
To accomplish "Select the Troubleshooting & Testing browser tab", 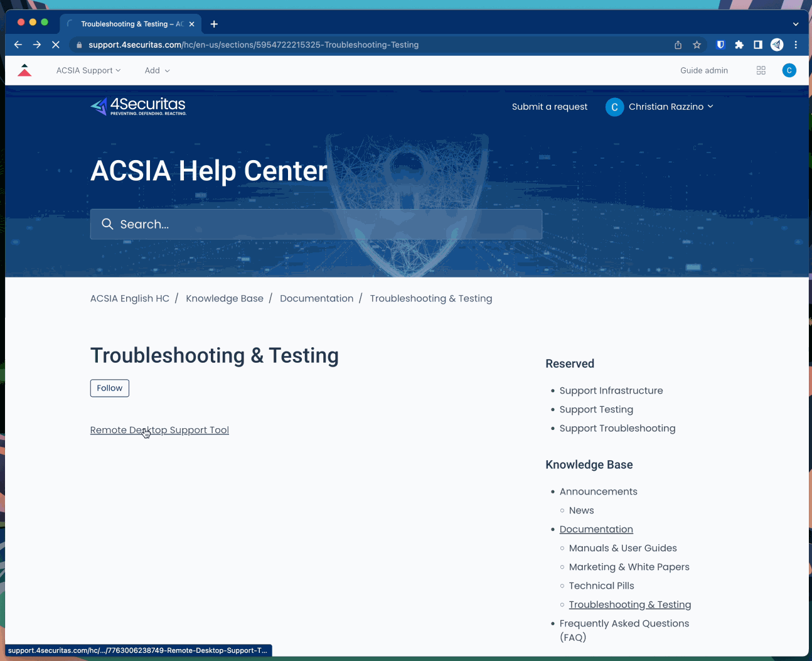I will tap(131, 24).
